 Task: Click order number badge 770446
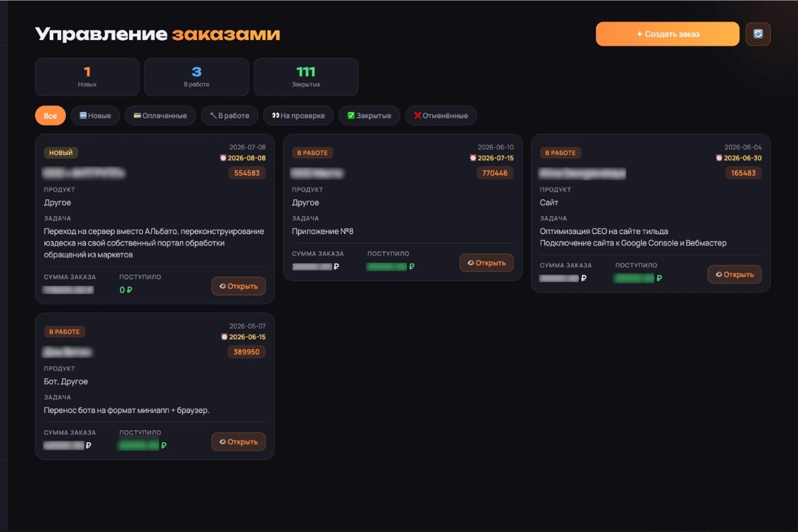[x=495, y=173]
